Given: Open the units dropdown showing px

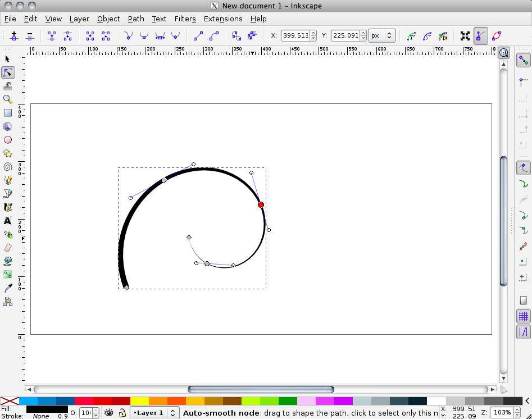Looking at the screenshot, I should pyautogui.click(x=381, y=35).
